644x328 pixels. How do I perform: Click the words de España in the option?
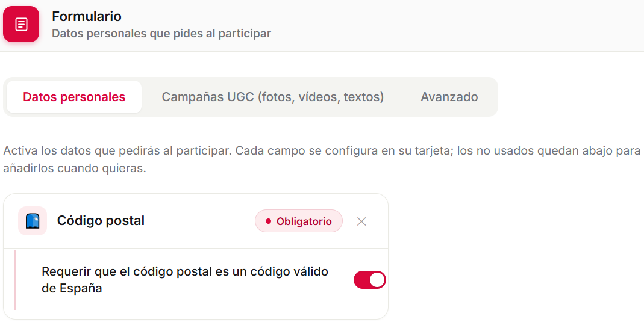(72, 289)
